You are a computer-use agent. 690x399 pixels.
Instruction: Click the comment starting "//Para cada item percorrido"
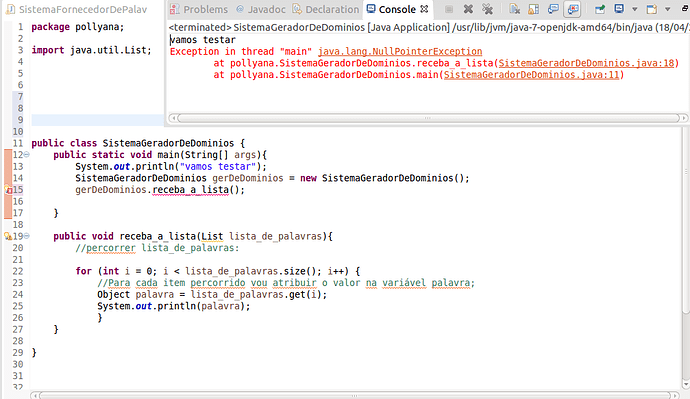pyautogui.click(x=286, y=283)
